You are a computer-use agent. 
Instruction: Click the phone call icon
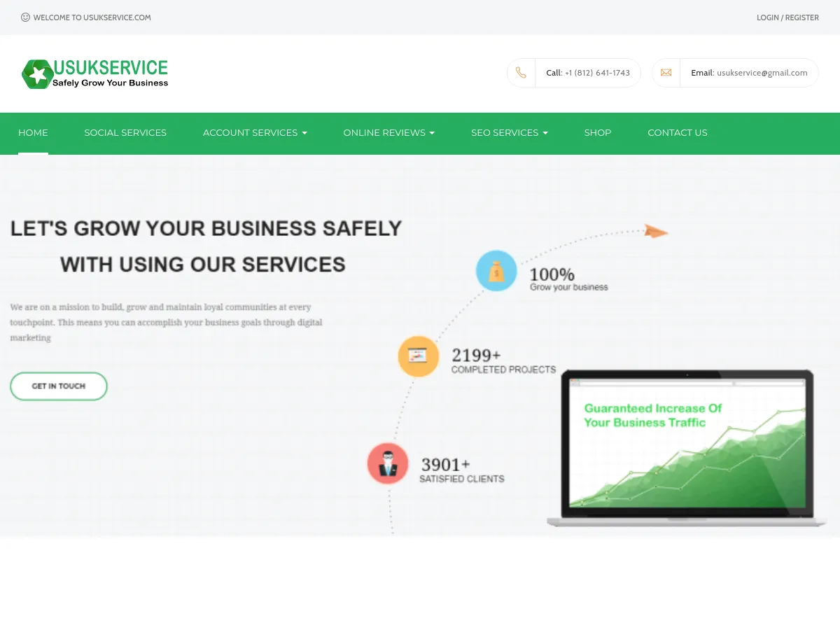point(521,72)
